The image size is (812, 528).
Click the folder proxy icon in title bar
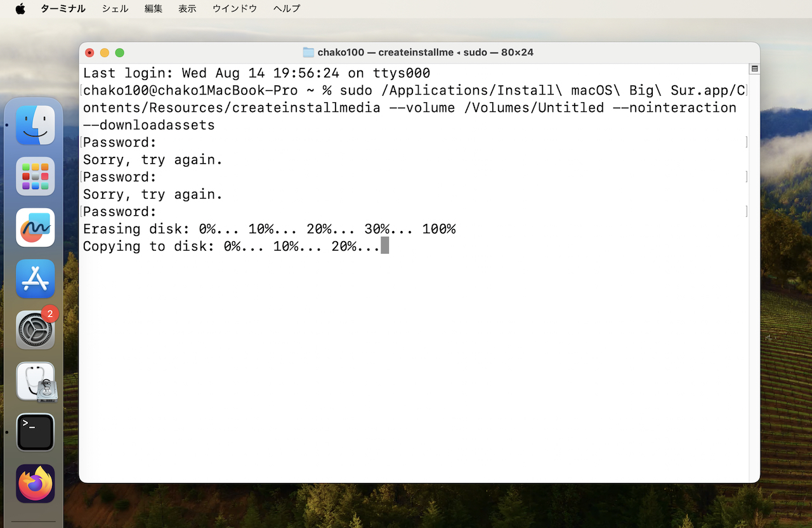[x=308, y=53]
